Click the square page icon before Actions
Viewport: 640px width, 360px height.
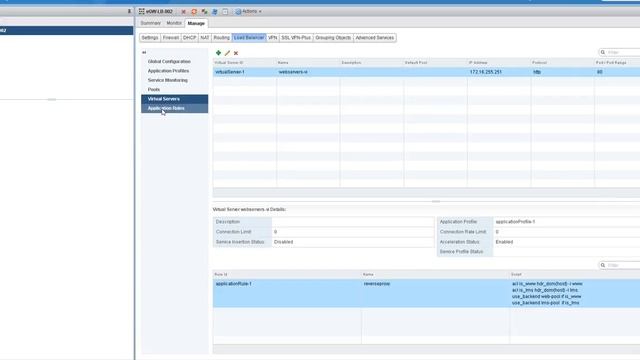[225, 12]
